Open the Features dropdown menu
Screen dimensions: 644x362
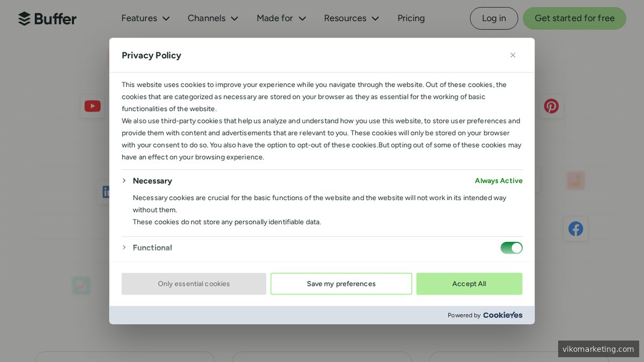[145, 18]
